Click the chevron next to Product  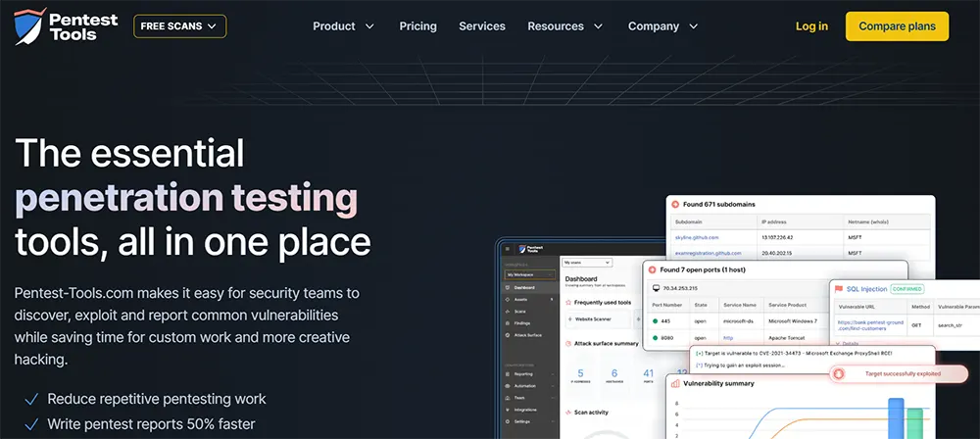369,26
